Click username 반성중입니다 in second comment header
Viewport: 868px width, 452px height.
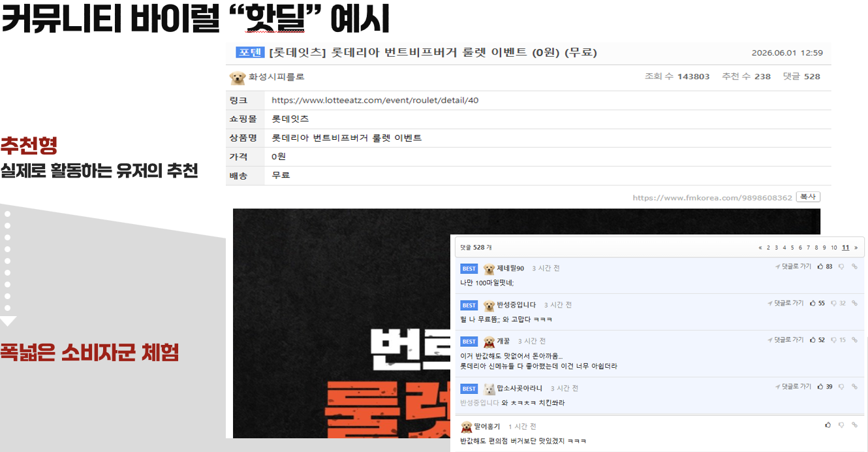516,305
